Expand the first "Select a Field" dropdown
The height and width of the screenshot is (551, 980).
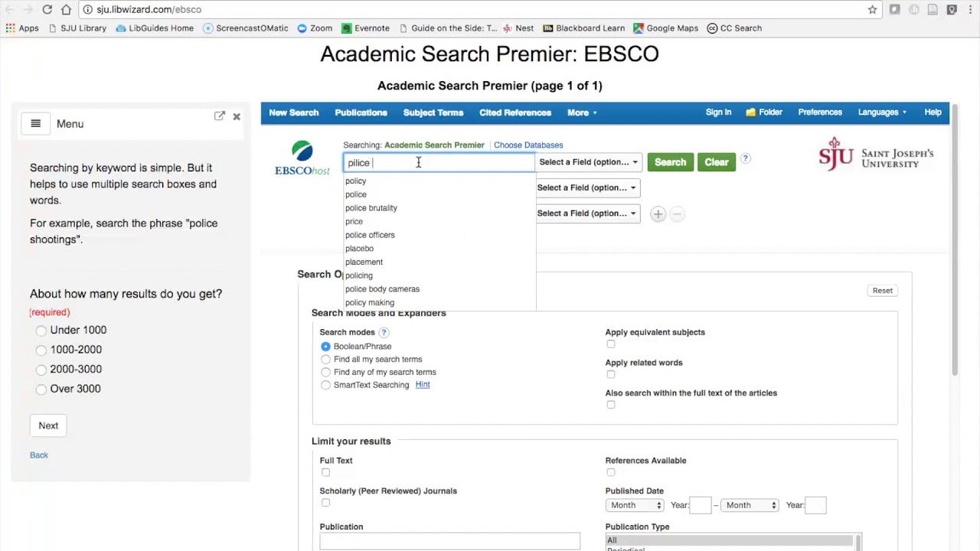(x=588, y=162)
